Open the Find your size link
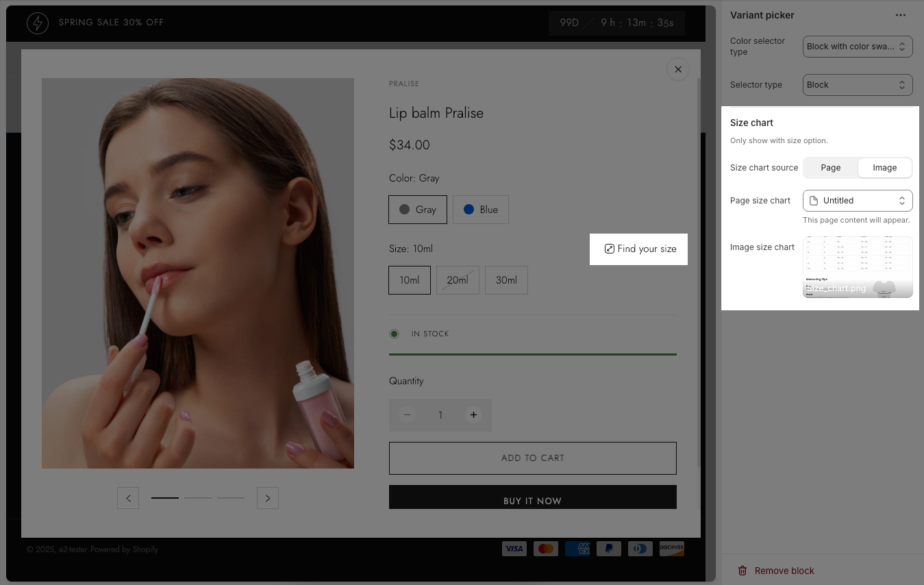This screenshot has width=924, height=585. pos(640,249)
